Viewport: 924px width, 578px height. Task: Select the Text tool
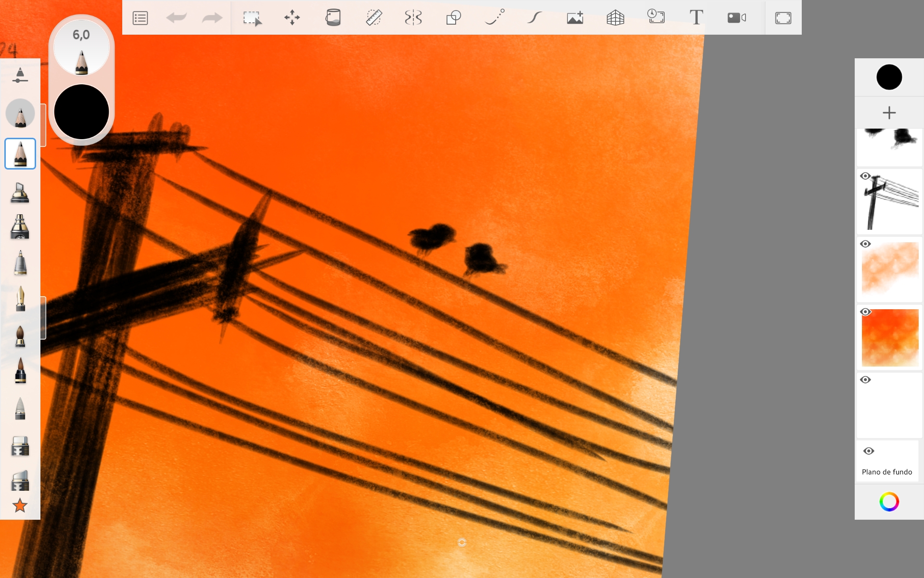[696, 18]
